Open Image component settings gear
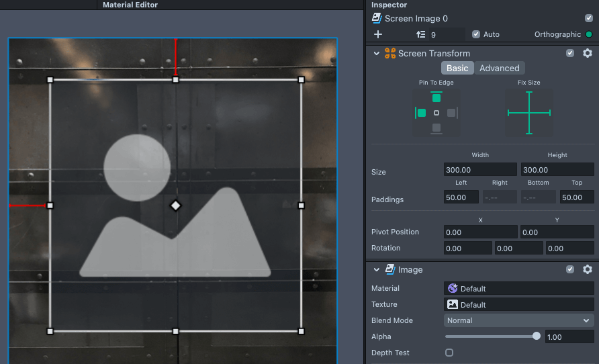This screenshot has width=599, height=364. click(x=588, y=269)
